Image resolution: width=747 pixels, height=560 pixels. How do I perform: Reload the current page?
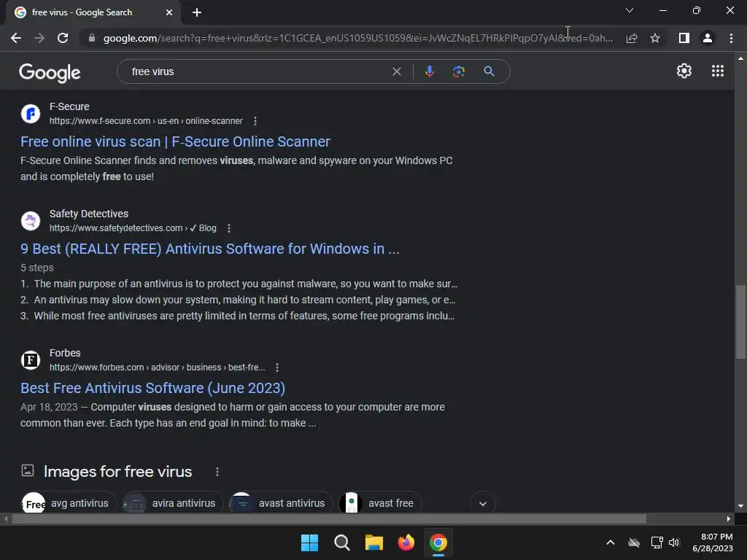point(63,38)
